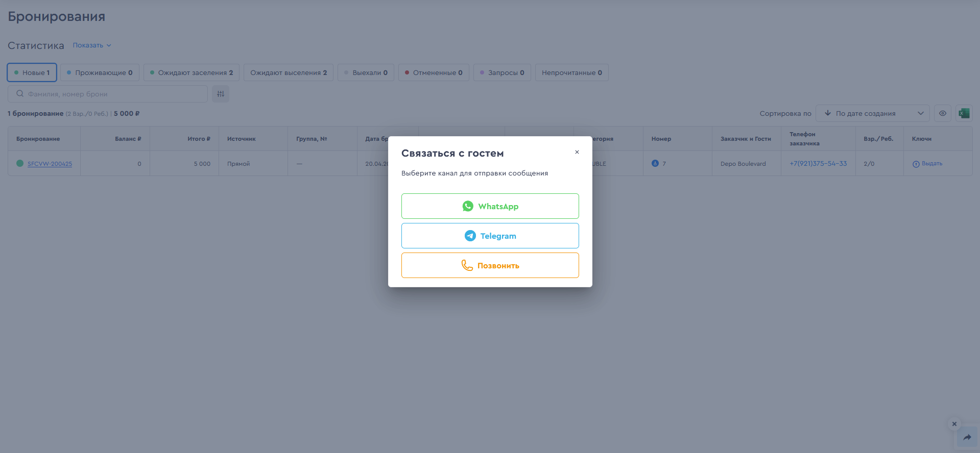980x453 pixels.
Task: Dismiss the floating widget with X icon
Action: point(954,424)
